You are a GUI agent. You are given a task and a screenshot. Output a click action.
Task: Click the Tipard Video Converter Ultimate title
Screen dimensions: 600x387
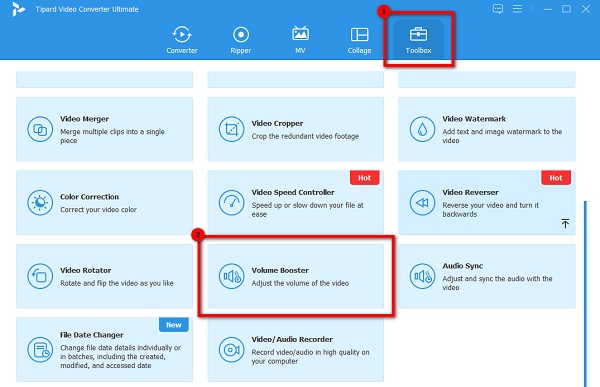click(x=87, y=9)
